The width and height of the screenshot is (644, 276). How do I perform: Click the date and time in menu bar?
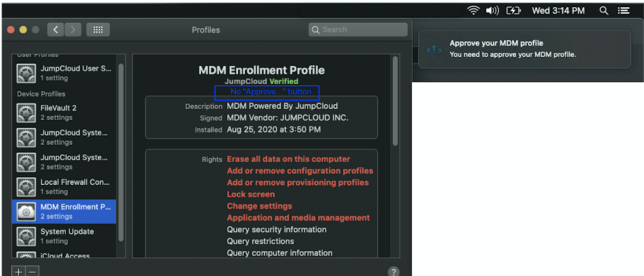tap(558, 11)
